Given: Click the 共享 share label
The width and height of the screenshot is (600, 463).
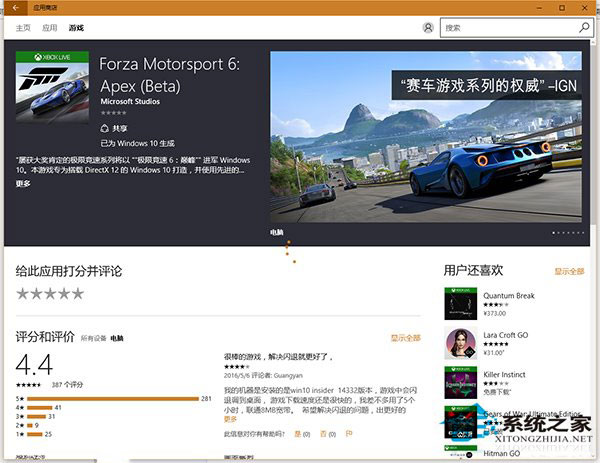Looking at the screenshot, I should coord(120,129).
